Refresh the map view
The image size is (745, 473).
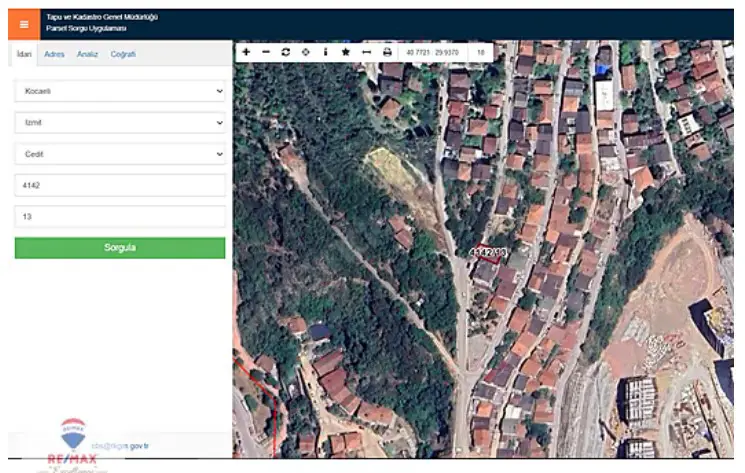[286, 52]
